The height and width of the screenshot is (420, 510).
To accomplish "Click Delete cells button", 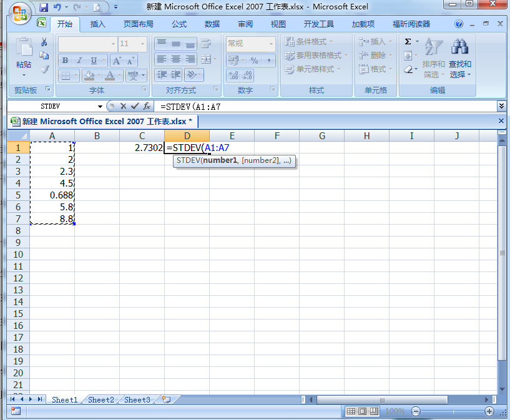I will pos(375,56).
